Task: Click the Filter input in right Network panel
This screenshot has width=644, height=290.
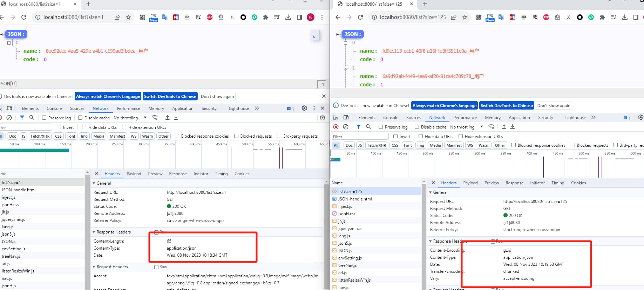Action: pyautogui.click(x=360, y=137)
